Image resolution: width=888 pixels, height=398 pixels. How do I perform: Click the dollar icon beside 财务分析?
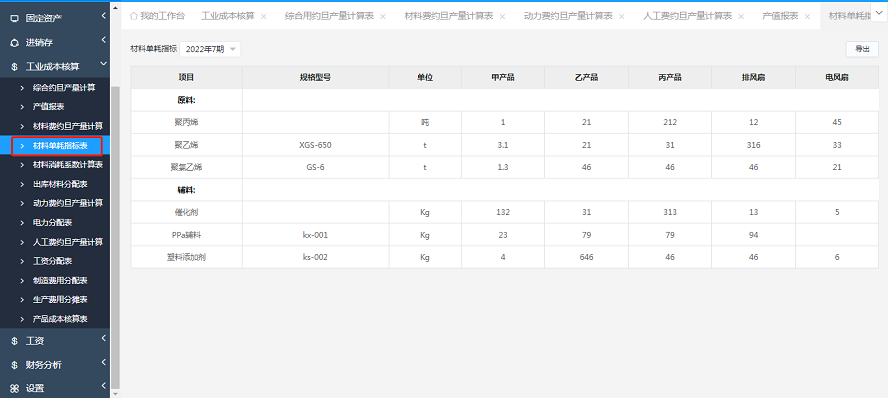[x=15, y=365]
